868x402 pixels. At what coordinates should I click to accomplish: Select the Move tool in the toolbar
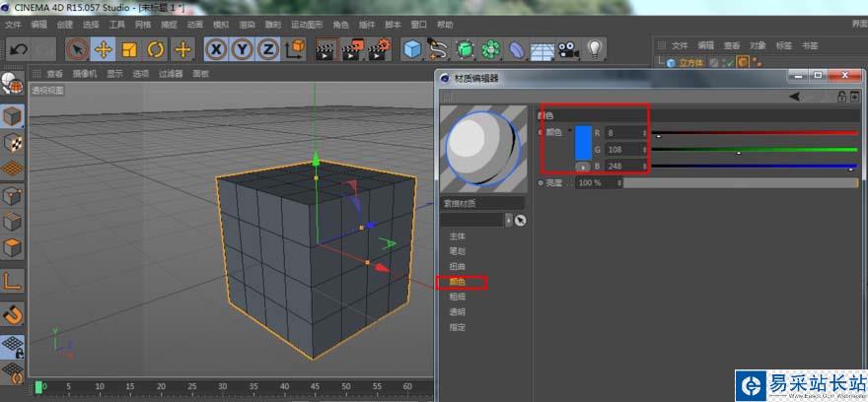pos(103,49)
